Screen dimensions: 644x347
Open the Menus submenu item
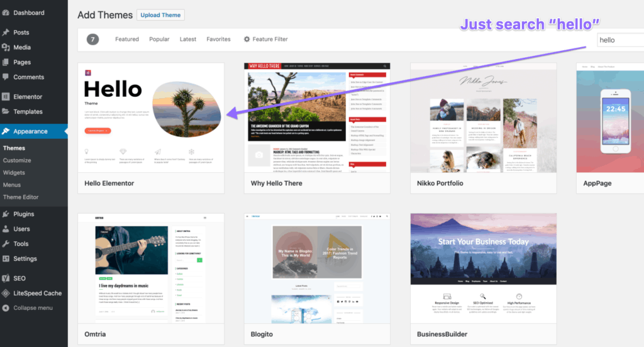click(x=11, y=185)
